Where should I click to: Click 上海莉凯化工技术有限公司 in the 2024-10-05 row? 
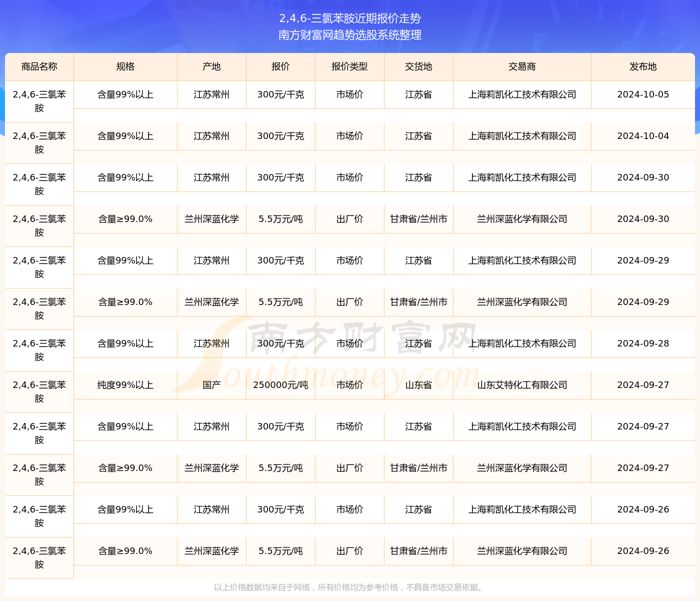[522, 94]
